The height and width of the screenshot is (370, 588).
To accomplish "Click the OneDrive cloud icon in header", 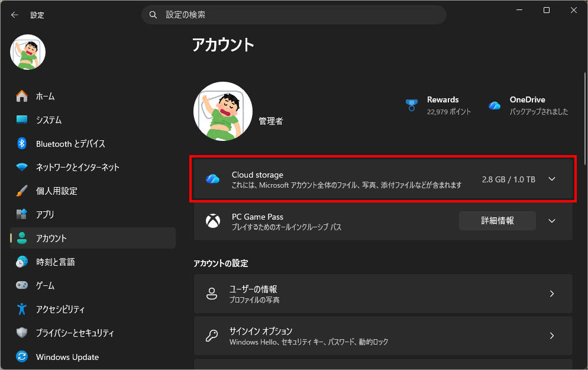I will (x=495, y=105).
